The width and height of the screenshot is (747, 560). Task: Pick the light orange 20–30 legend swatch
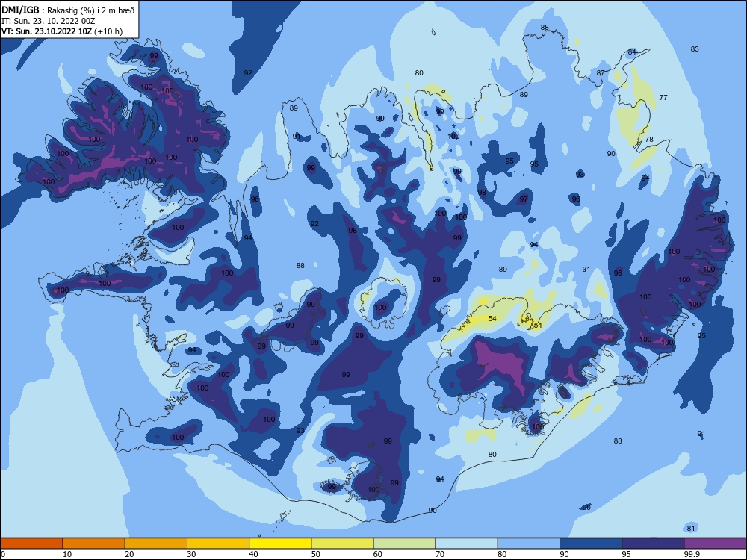156,544
